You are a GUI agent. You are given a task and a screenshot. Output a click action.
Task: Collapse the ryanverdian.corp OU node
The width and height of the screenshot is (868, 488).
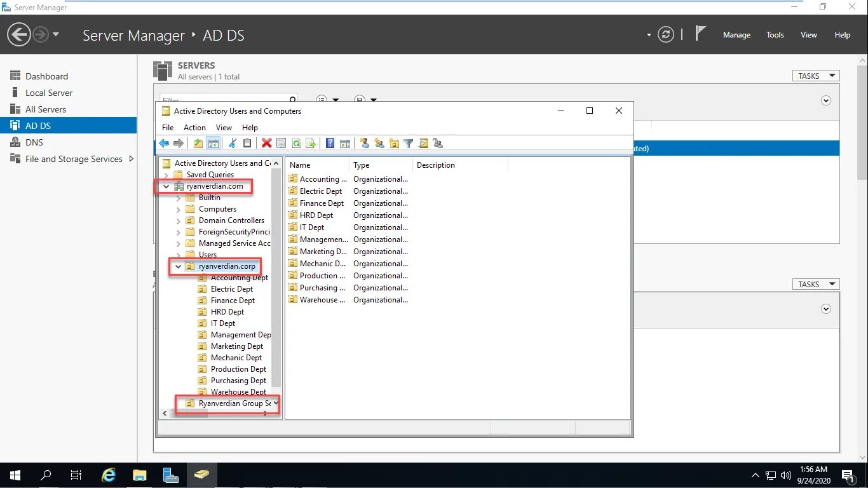tap(179, 266)
